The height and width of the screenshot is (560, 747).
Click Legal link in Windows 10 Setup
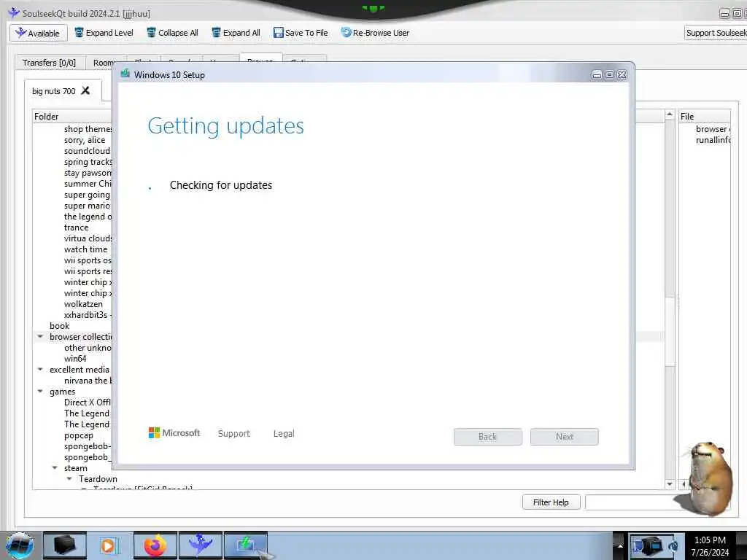click(284, 433)
